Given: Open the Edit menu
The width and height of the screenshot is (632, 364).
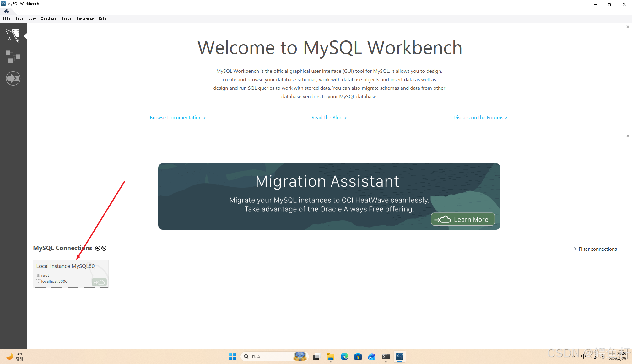Looking at the screenshot, I should click(x=19, y=19).
